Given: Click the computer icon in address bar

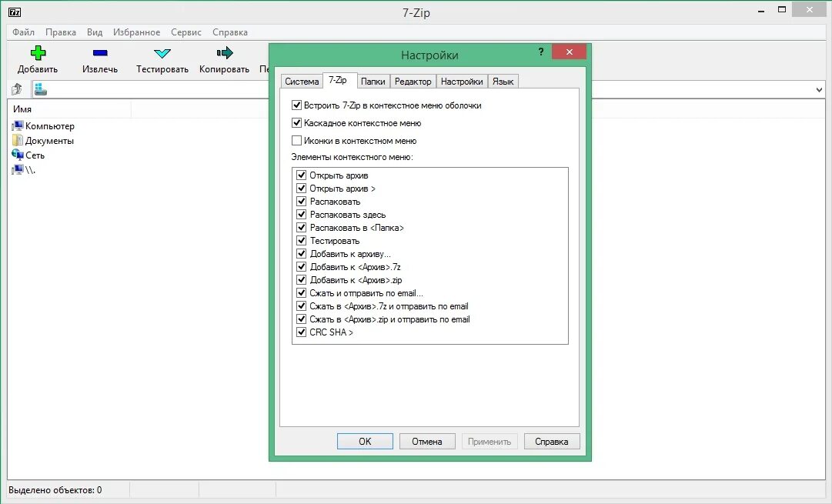Looking at the screenshot, I should pos(40,89).
